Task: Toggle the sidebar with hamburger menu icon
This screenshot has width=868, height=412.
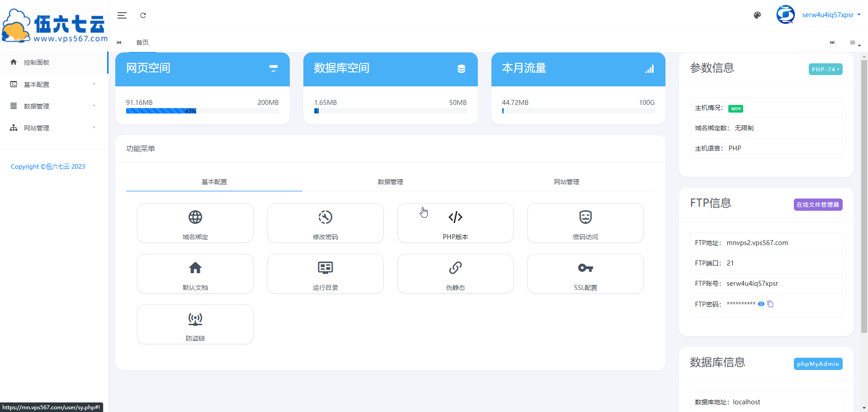Action: click(x=122, y=15)
